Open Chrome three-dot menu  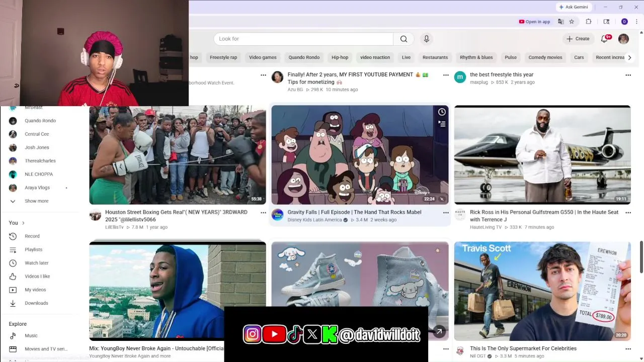(636, 22)
